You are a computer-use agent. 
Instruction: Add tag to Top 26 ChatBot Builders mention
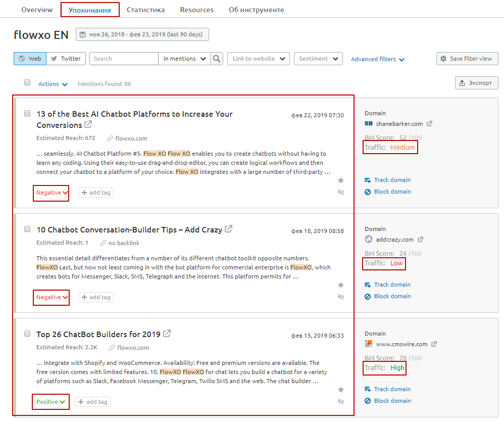pos(92,402)
